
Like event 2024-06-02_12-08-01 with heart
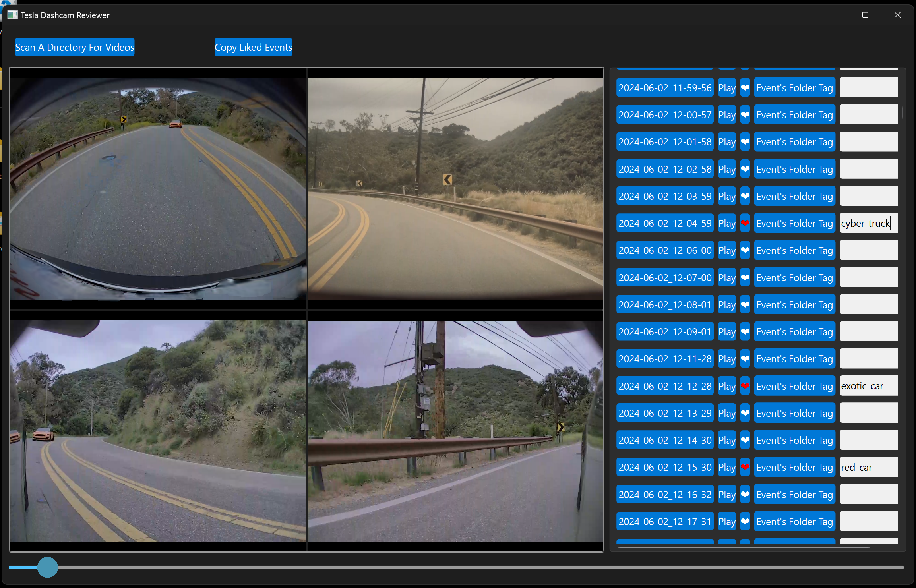[745, 305]
